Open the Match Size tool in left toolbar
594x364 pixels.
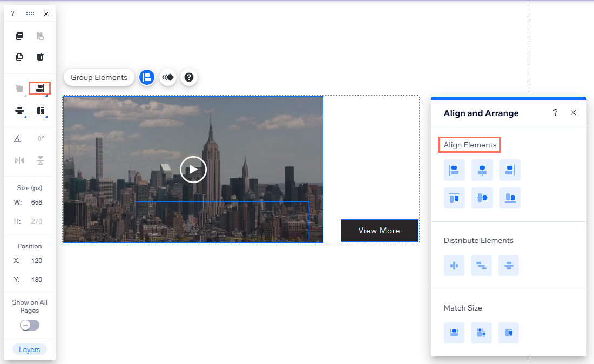click(40, 111)
